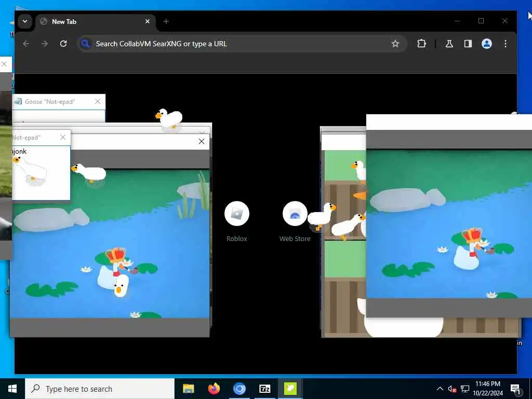The height and width of the screenshot is (399, 532).
Task: Launch Firefox from the taskbar
Action: click(x=214, y=389)
